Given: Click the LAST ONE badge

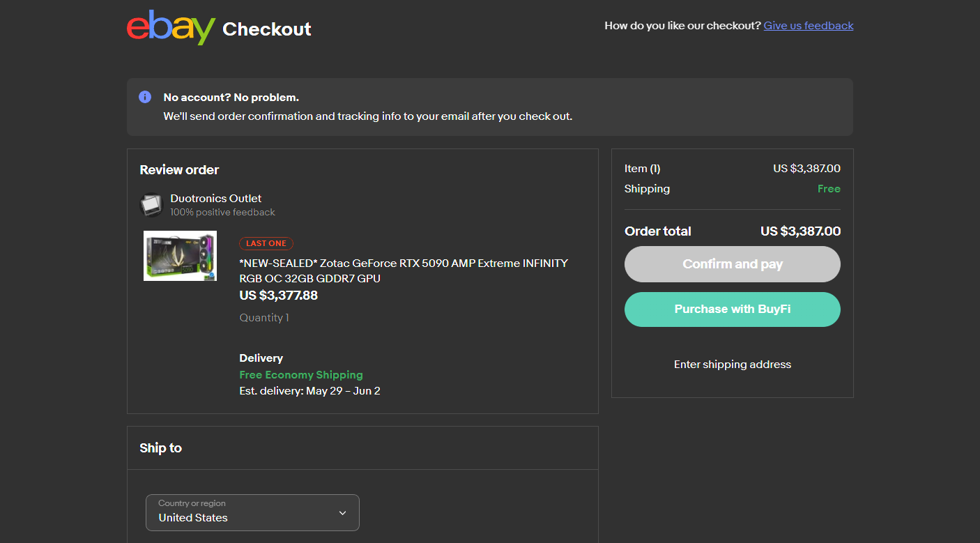Looking at the screenshot, I should click(266, 243).
